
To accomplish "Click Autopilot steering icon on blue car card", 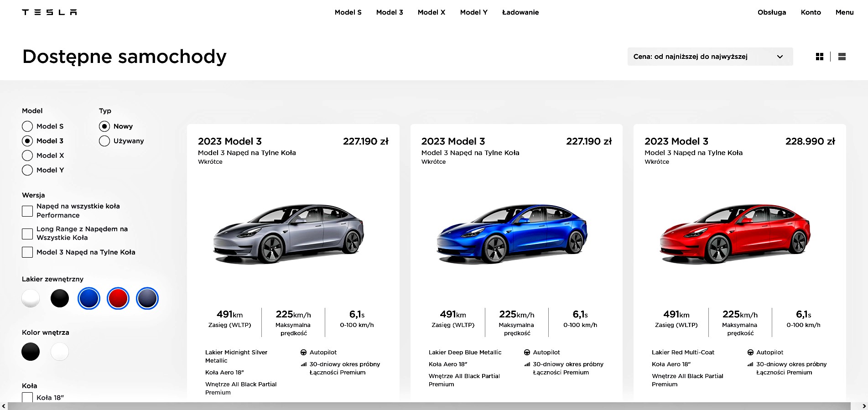I will pos(527,353).
